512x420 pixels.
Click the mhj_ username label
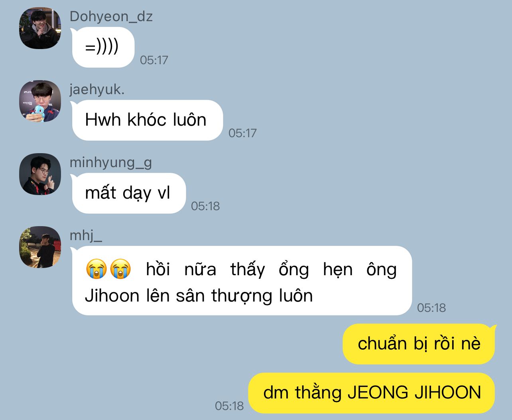[86, 236]
